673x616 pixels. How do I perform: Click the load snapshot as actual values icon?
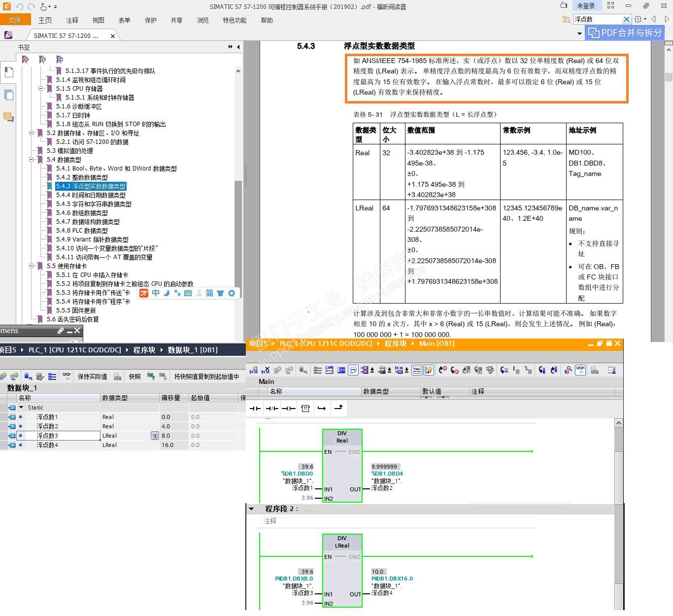pyautogui.click(x=163, y=376)
